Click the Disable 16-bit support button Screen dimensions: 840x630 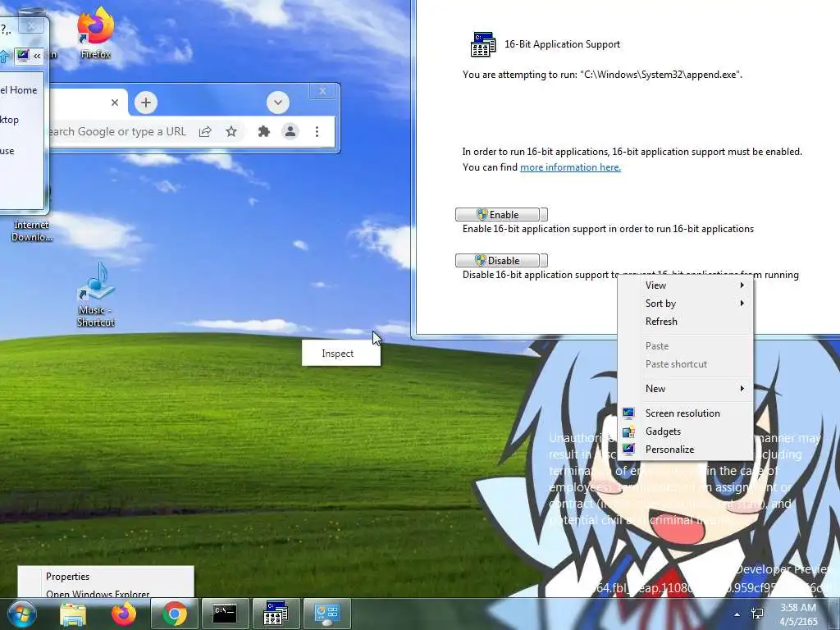(x=498, y=261)
